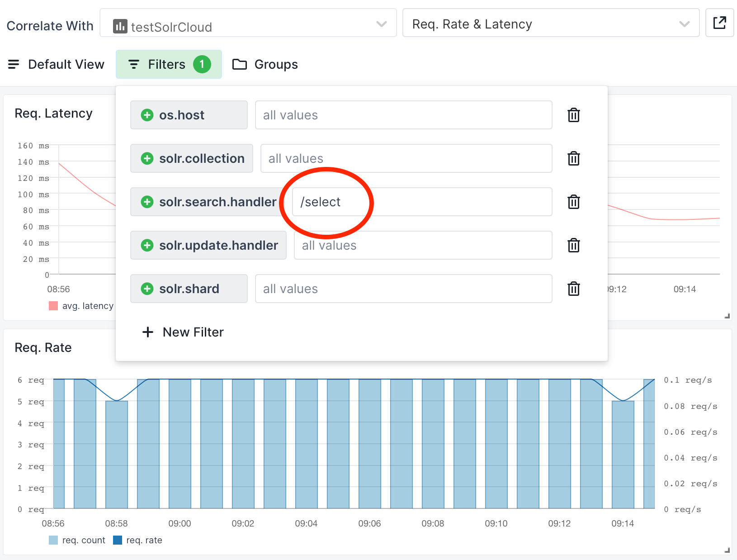Click the 0.1 req/s axis label
Image resolution: width=737 pixels, height=560 pixels.
tap(688, 380)
